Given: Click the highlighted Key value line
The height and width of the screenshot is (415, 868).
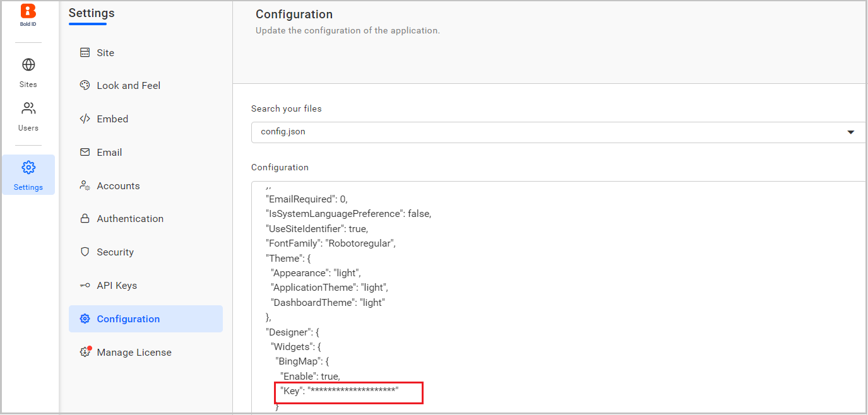Looking at the screenshot, I should [x=348, y=390].
